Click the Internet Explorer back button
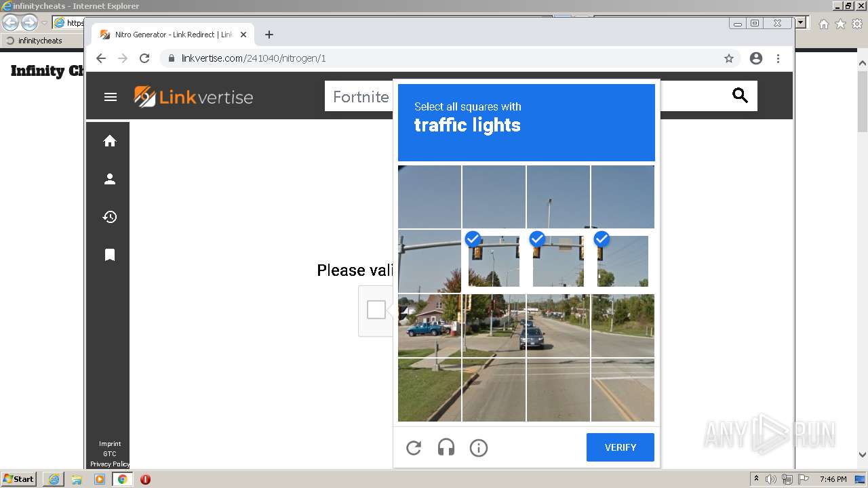 (x=11, y=22)
